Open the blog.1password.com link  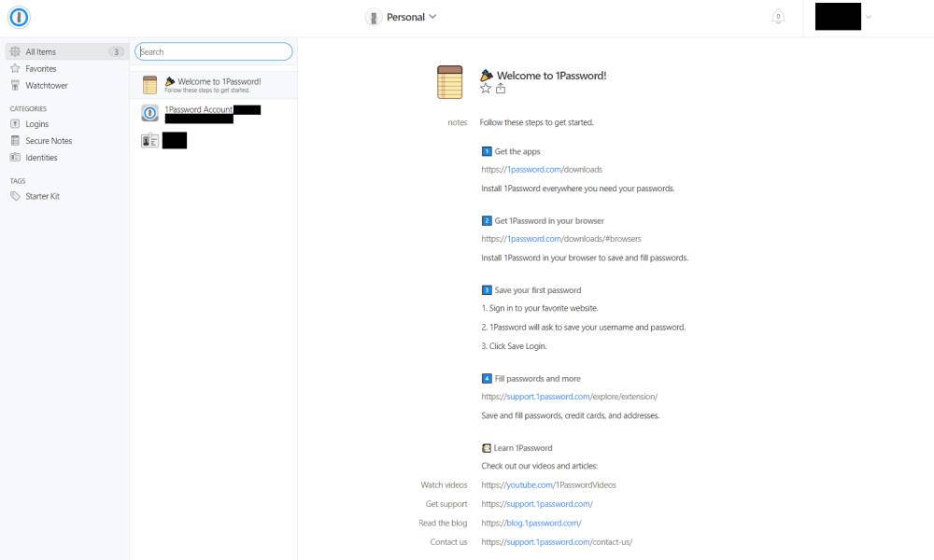(531, 523)
